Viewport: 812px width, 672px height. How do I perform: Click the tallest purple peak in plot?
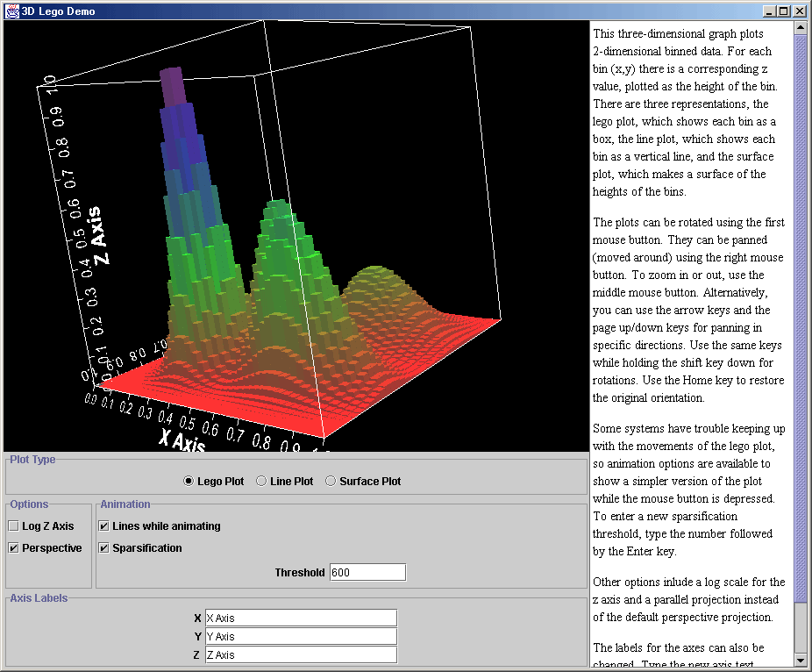(172, 86)
